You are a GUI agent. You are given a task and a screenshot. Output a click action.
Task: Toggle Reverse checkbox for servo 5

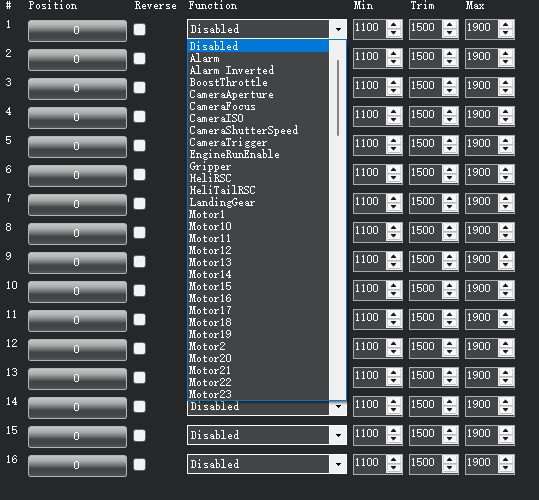point(140,145)
